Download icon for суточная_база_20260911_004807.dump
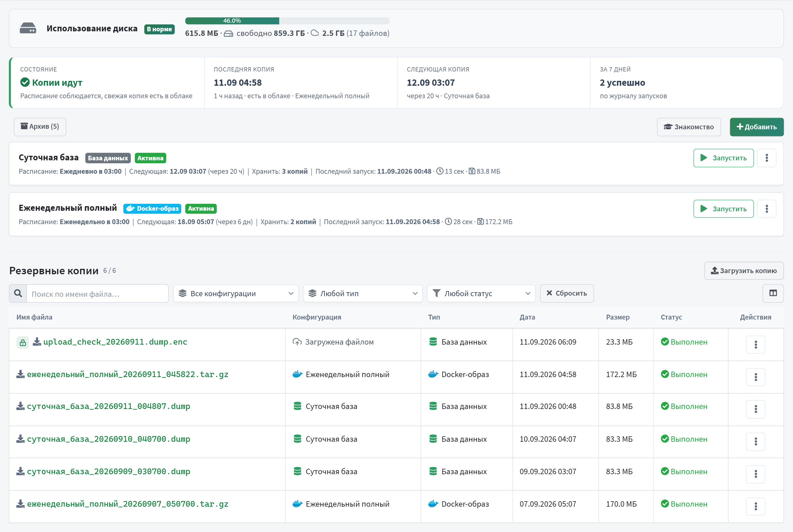 pyautogui.click(x=20, y=406)
